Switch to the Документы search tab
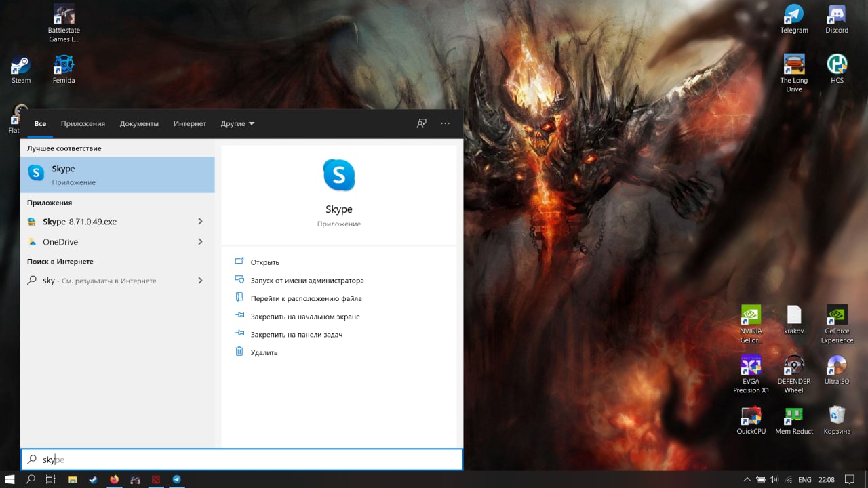Screen dimensions: 868x488 [x=139, y=123]
